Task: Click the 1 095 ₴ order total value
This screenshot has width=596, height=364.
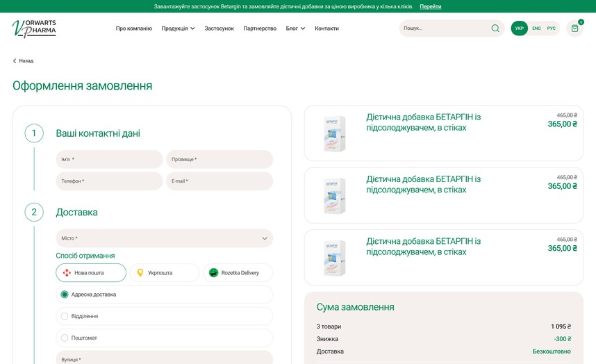Action: coord(561,326)
